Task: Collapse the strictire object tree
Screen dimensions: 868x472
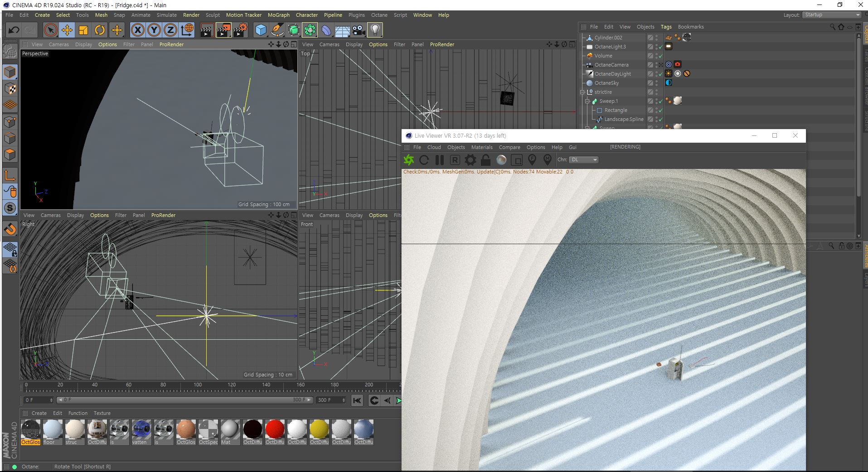Action: point(583,92)
